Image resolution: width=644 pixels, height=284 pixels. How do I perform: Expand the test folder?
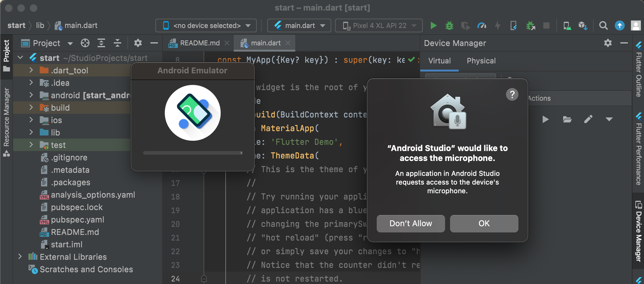[x=31, y=145]
